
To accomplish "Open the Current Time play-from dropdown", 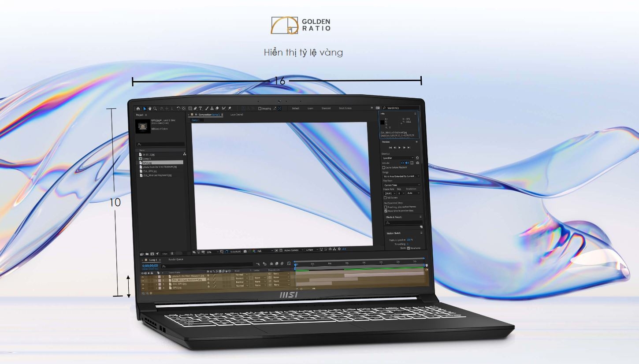I will pyautogui.click(x=401, y=185).
